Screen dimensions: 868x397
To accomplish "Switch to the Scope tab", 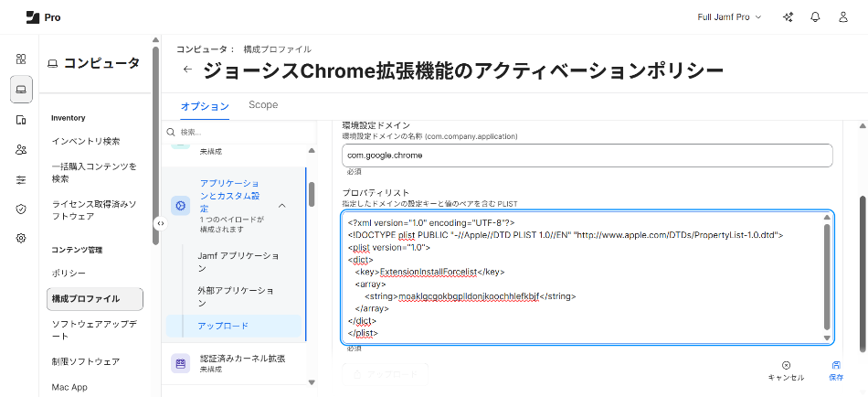I will (263, 105).
